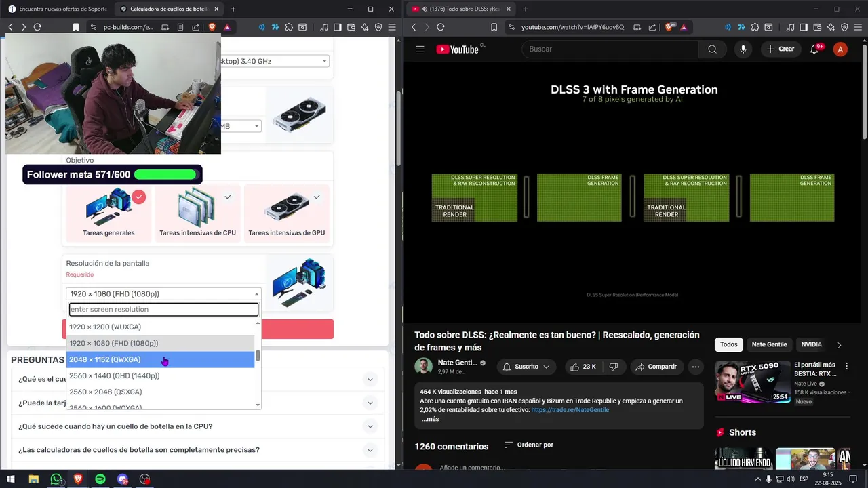Open the Ordenar por comments sort menu
Image resolution: width=868 pixels, height=488 pixels.
tap(529, 445)
